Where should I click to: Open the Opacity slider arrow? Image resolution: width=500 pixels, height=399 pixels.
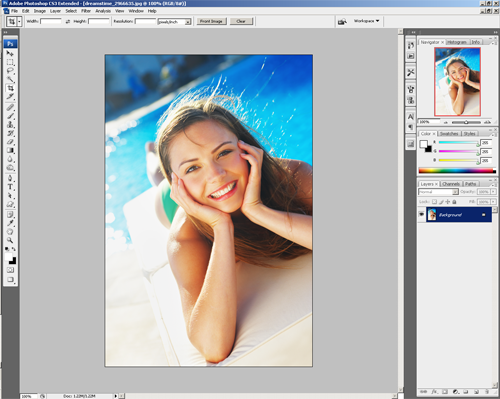493,192
